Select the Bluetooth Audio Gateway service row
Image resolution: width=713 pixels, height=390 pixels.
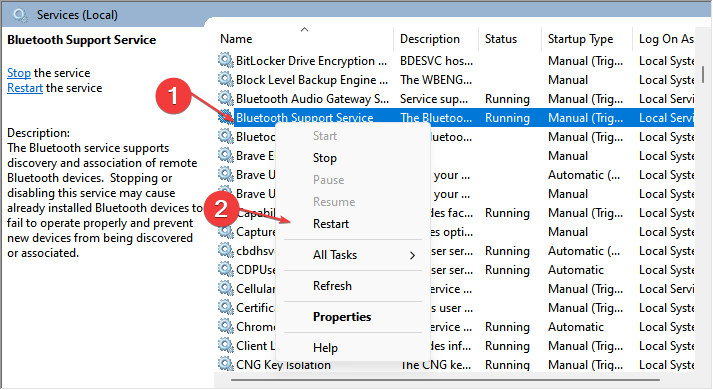click(456, 99)
